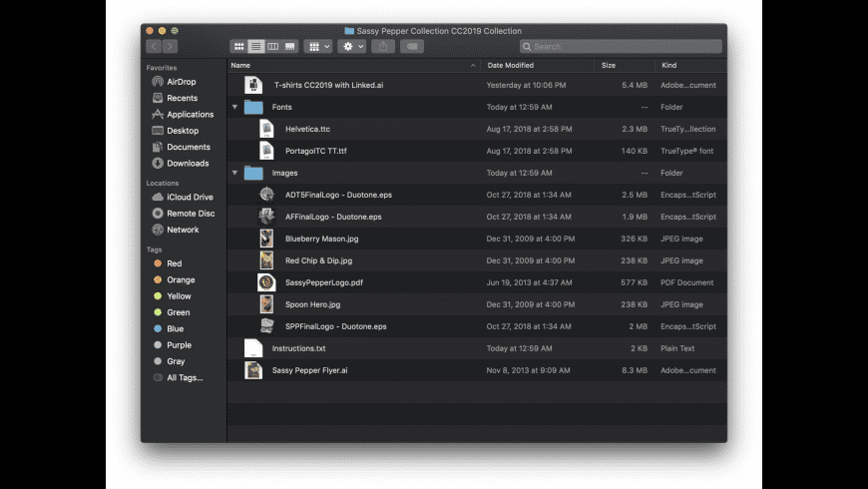The image size is (868, 489).
Task: Switch to icon view in toolbar
Action: 238,47
